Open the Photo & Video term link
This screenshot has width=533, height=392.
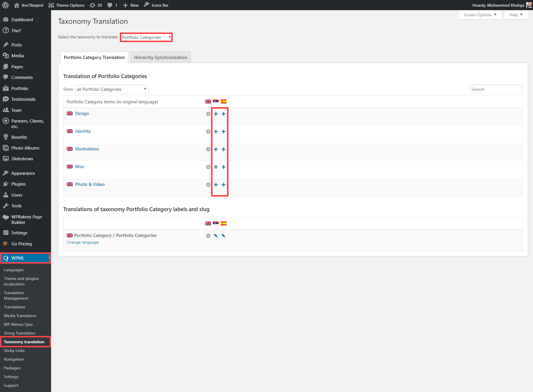(x=90, y=184)
